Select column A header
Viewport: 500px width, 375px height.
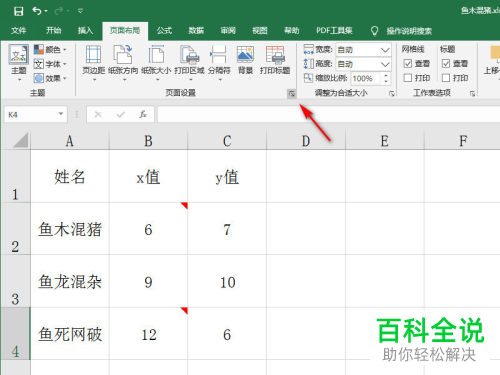70,141
